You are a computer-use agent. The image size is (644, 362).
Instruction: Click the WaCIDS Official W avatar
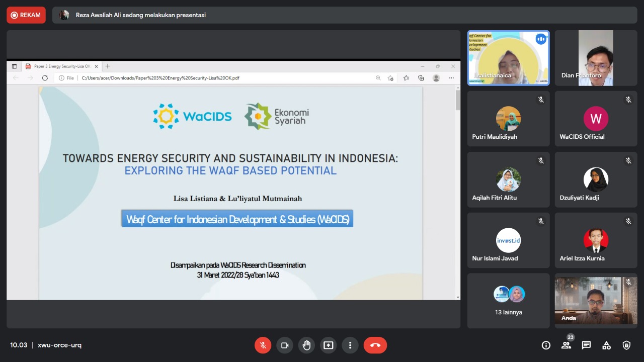pos(596,119)
